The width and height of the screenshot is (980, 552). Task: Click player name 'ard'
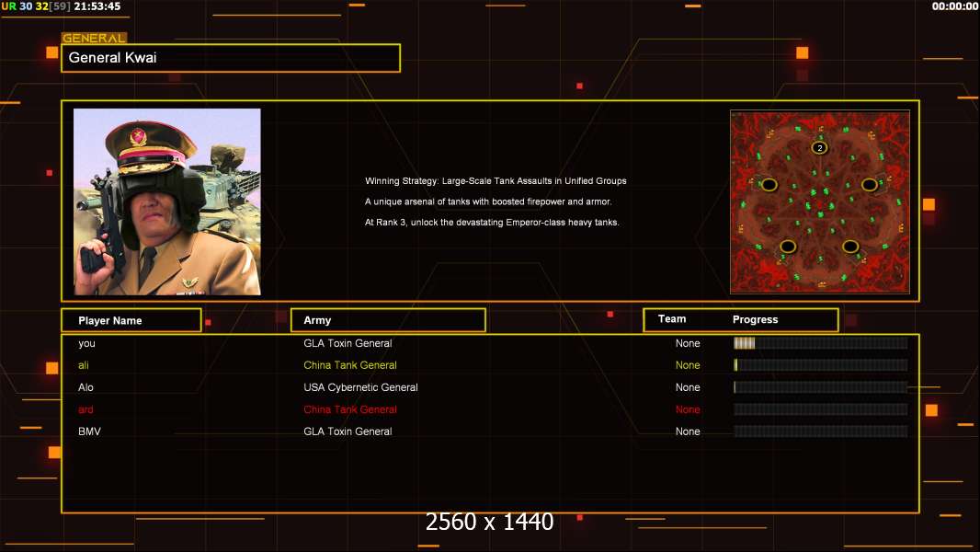click(x=85, y=409)
